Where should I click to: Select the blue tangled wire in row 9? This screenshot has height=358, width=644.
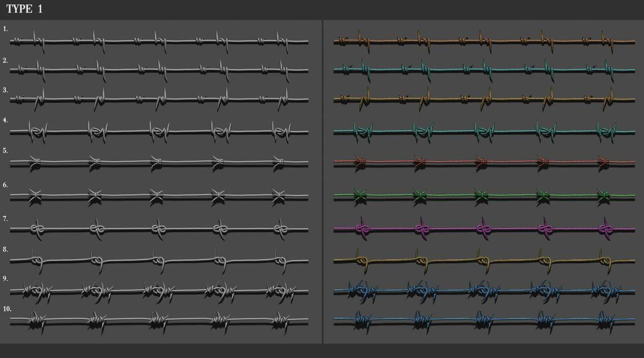point(484,291)
